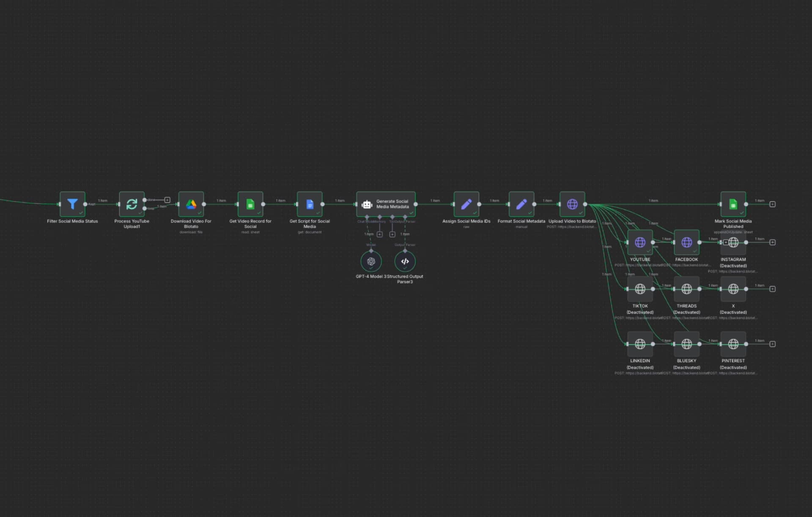Open the Download Video For Blotato node
812x517 pixels.
coord(191,204)
